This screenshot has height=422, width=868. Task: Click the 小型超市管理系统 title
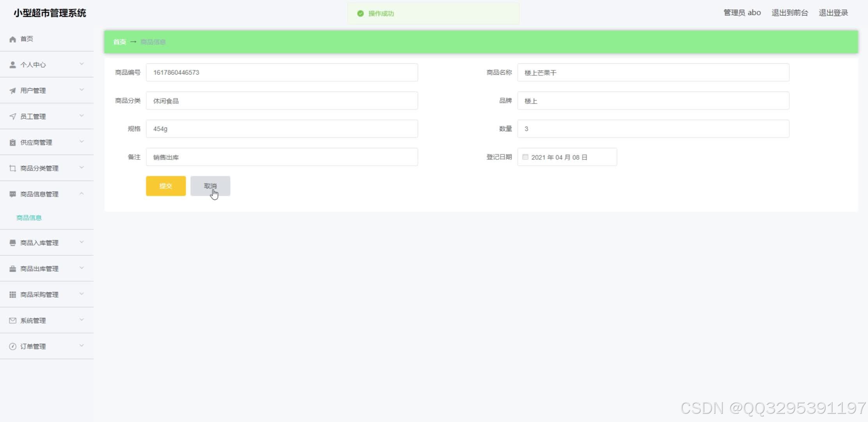50,13
